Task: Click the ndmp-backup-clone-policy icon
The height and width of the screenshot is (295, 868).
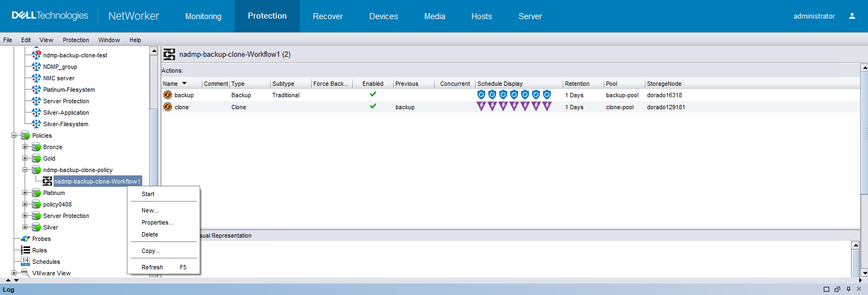Action: pyautogui.click(x=36, y=169)
